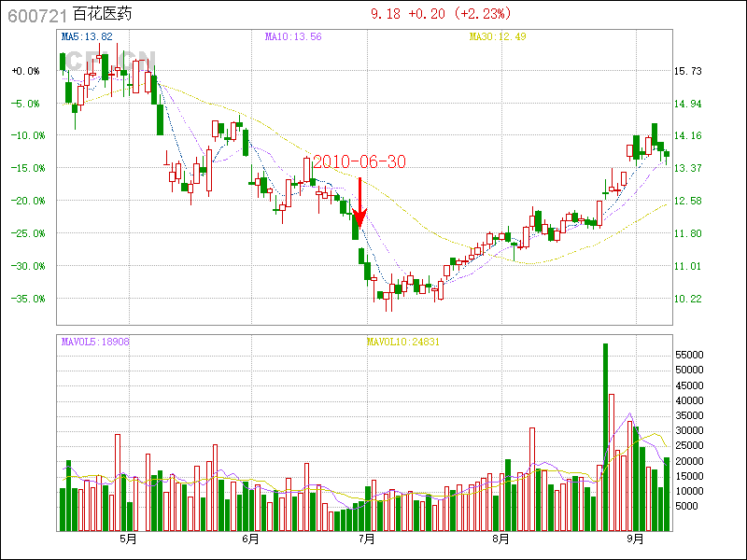Select the 2010-06-30 date annotation

(x=359, y=162)
